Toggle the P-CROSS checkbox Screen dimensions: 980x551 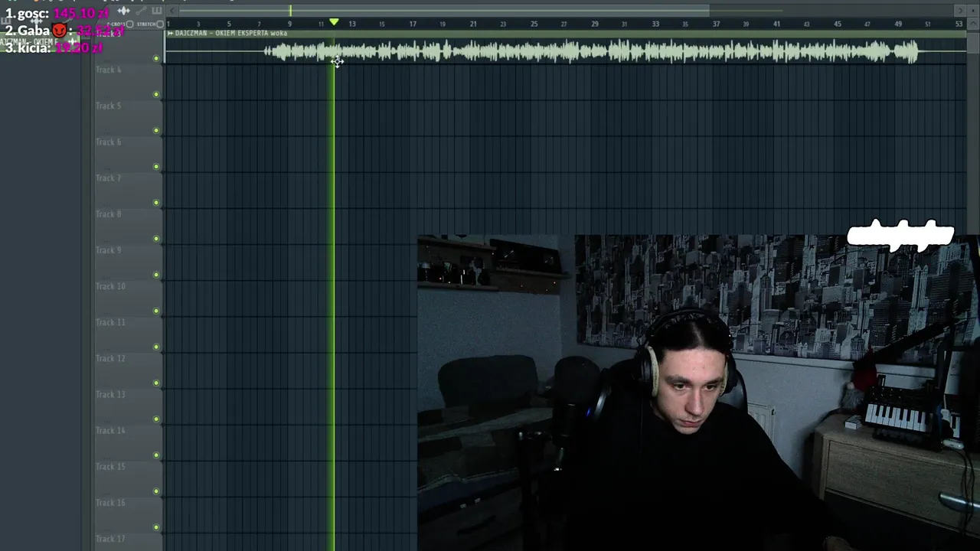tap(129, 24)
